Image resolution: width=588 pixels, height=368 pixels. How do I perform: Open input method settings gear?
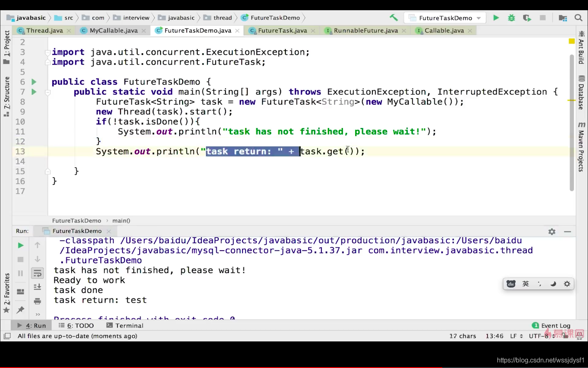567,284
